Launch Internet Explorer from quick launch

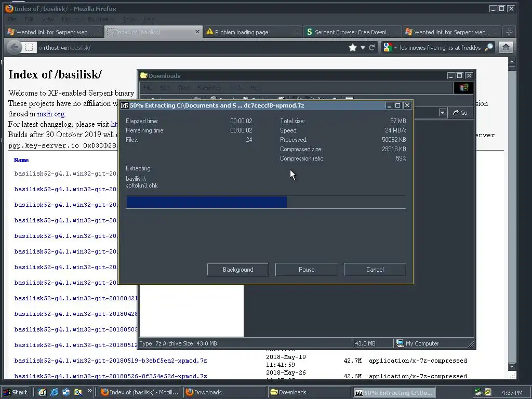click(54, 392)
